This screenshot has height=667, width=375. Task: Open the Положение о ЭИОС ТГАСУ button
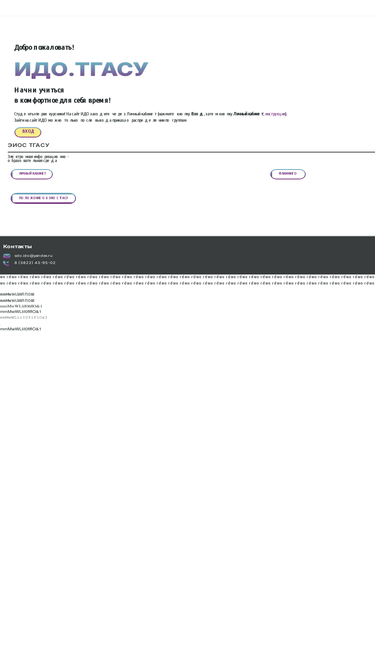(43, 198)
